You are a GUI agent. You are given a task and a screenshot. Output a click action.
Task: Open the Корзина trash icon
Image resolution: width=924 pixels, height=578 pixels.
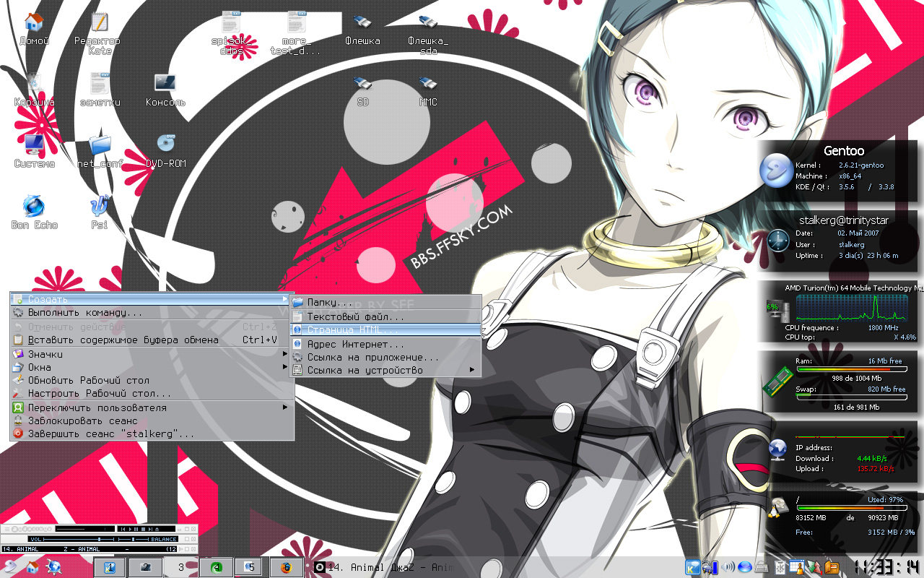click(x=34, y=90)
